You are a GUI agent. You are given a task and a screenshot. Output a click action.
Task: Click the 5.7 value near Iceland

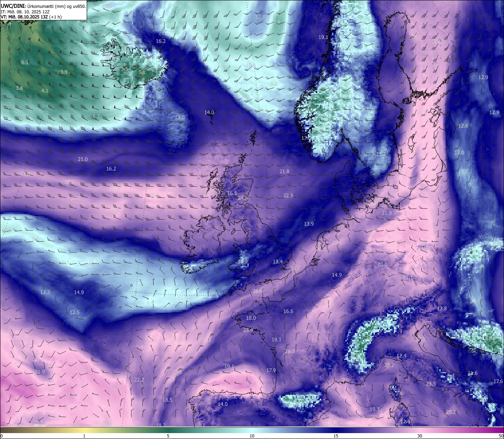[96, 35]
